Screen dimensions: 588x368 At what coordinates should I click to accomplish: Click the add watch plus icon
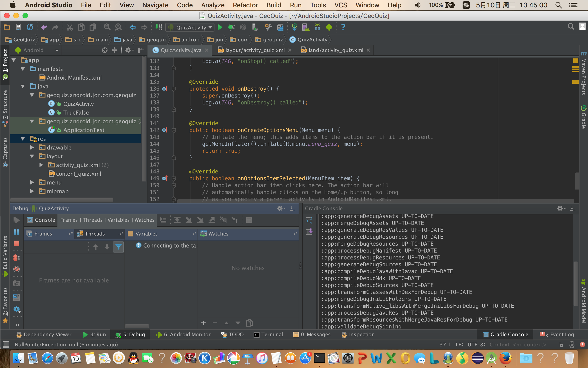point(204,323)
